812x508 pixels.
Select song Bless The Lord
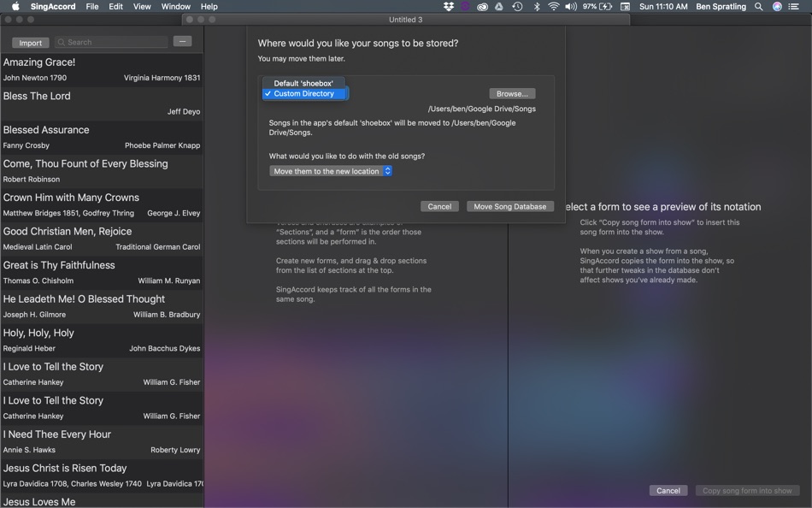click(102, 103)
